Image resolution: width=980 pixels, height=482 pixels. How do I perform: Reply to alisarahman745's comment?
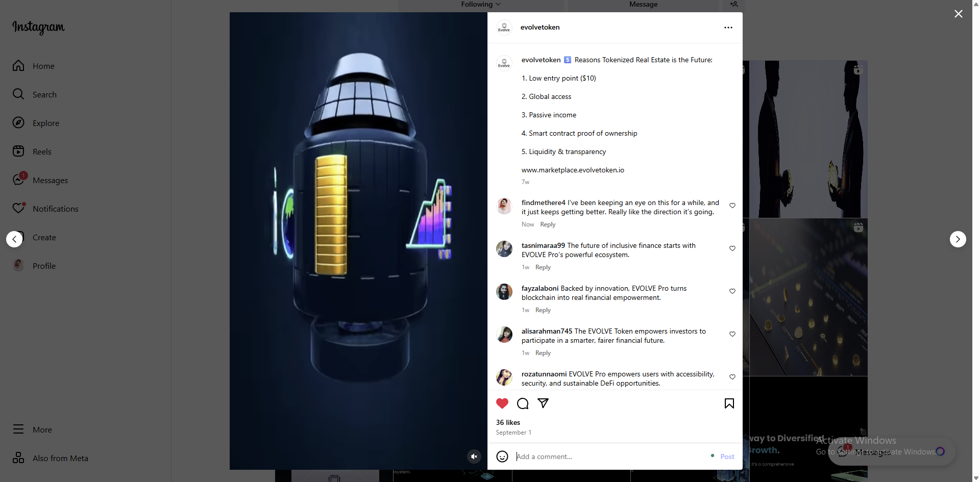pyautogui.click(x=543, y=353)
